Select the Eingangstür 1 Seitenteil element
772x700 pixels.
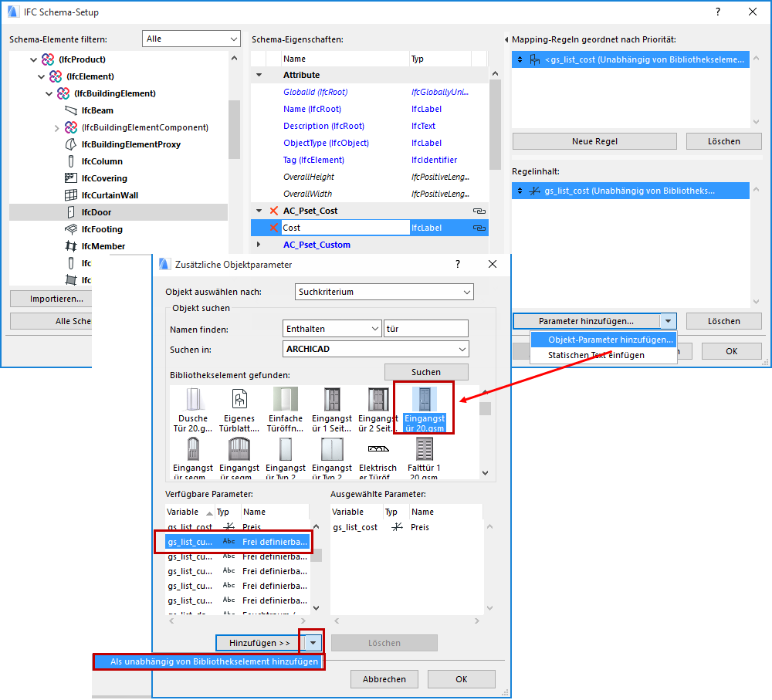[x=332, y=410]
